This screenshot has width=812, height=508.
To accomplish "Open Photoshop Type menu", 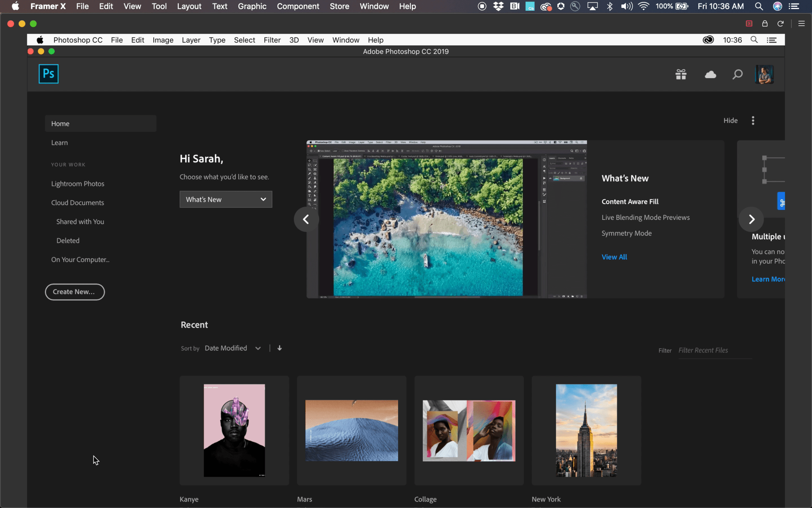I will 217,40.
